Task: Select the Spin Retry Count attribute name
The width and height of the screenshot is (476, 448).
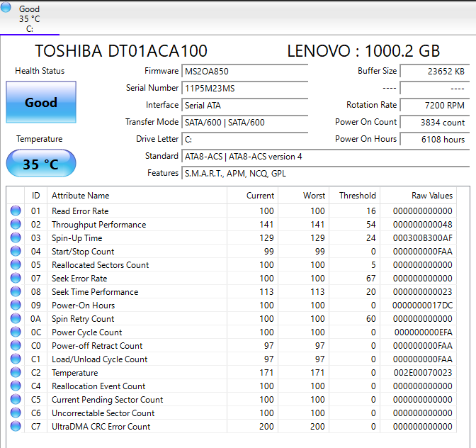Action: tap(83, 319)
